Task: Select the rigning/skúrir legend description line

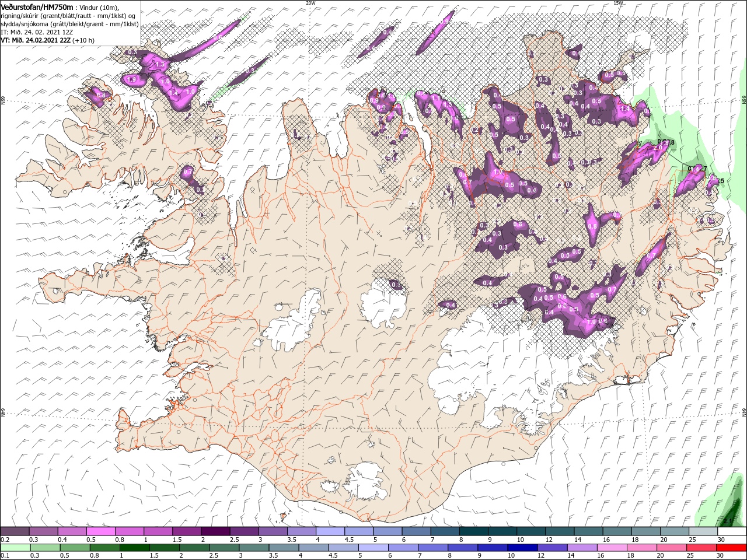Action: [68, 16]
